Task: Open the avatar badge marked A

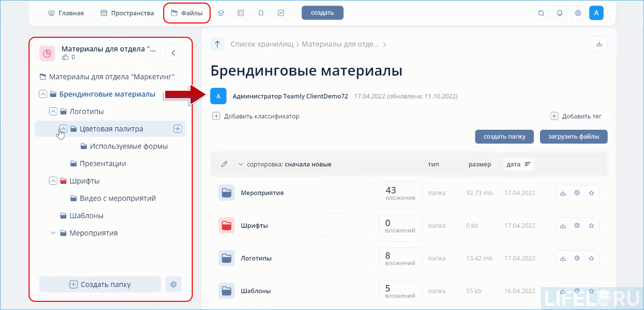Action: (x=596, y=13)
